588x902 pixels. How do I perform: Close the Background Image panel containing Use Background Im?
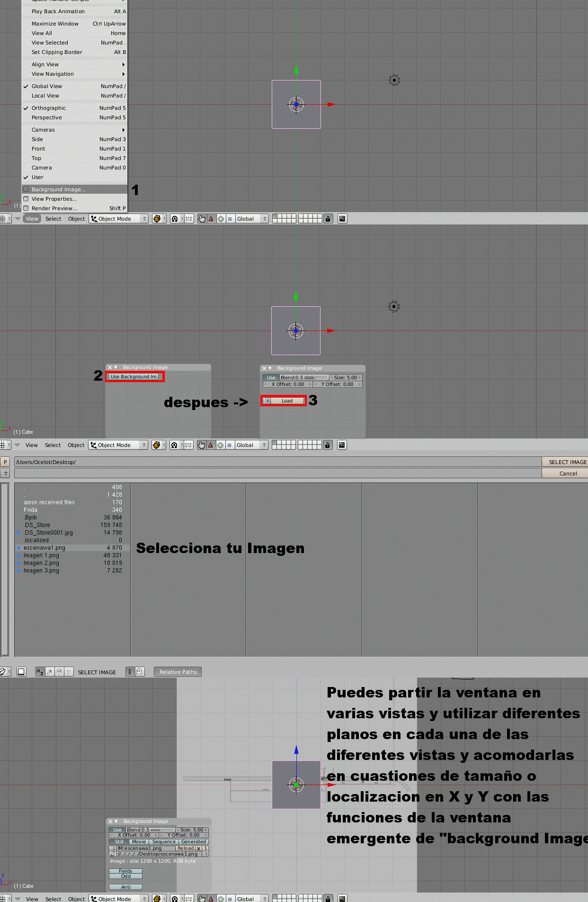click(x=110, y=367)
